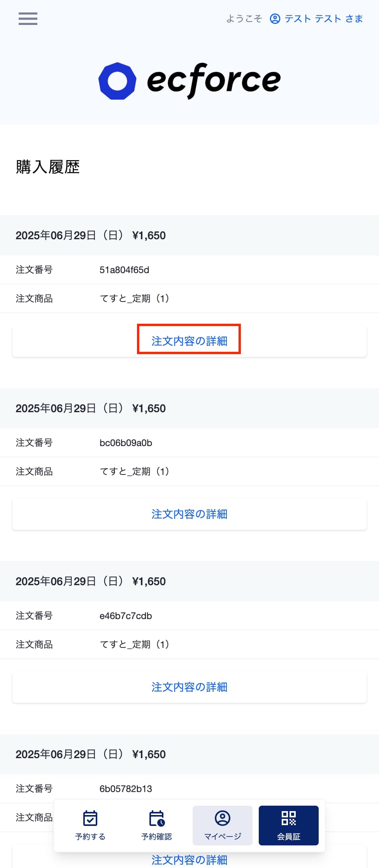Switch to the 会員証 tab

coord(289,826)
